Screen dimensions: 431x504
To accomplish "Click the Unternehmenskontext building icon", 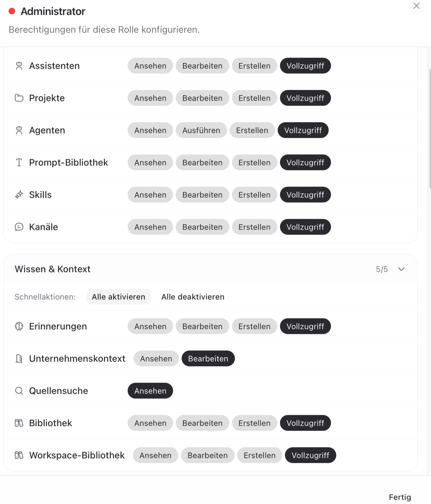I will (19, 359).
